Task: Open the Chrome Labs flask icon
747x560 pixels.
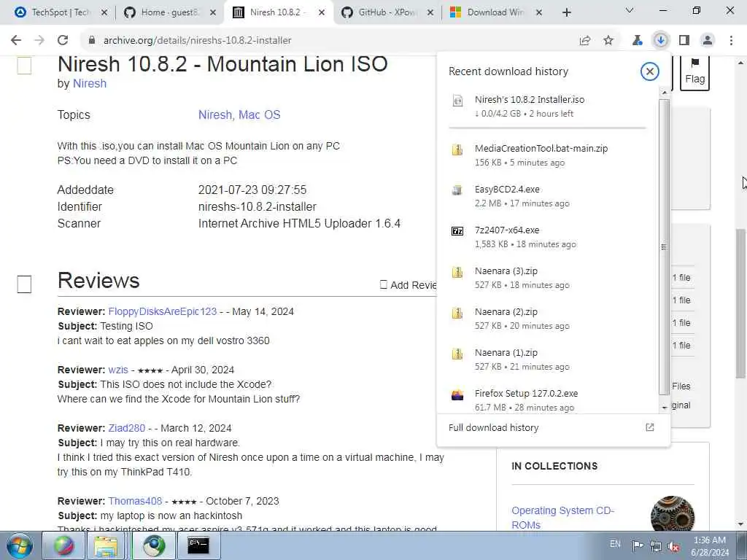Action: 637,41
